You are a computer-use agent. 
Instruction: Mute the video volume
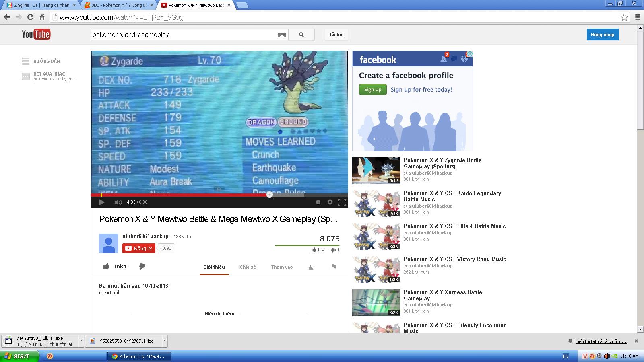click(x=118, y=202)
